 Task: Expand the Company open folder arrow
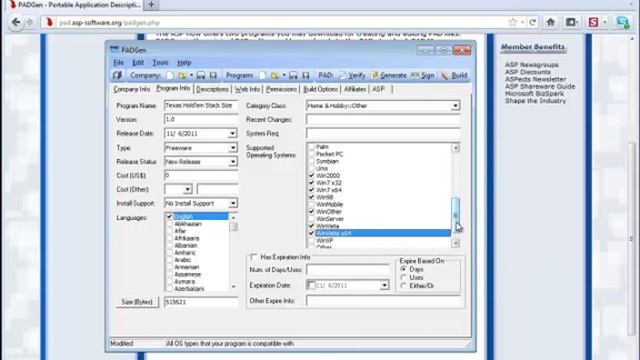click(191, 76)
